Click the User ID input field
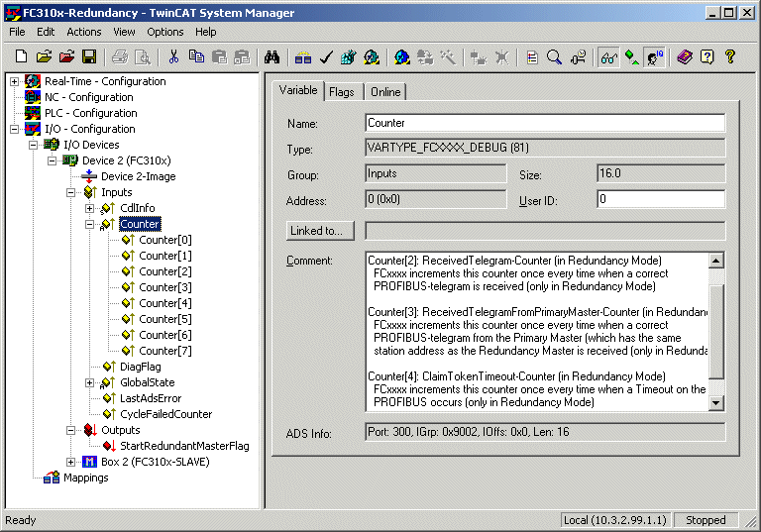761x532 pixels. [661, 199]
